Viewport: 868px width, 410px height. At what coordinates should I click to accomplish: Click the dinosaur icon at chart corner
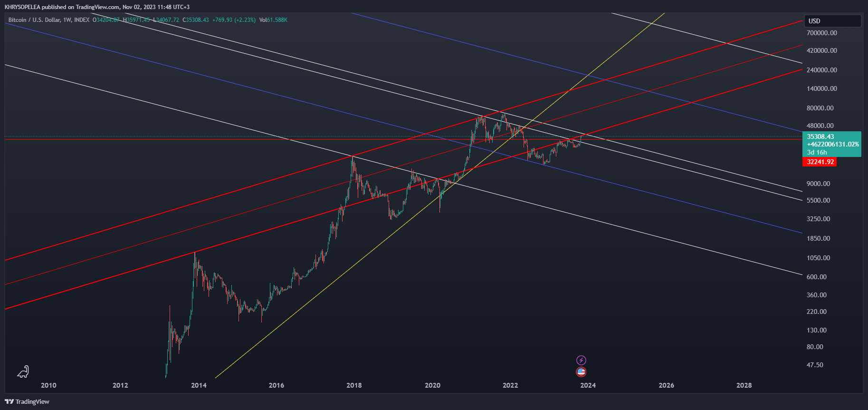pos(23,372)
